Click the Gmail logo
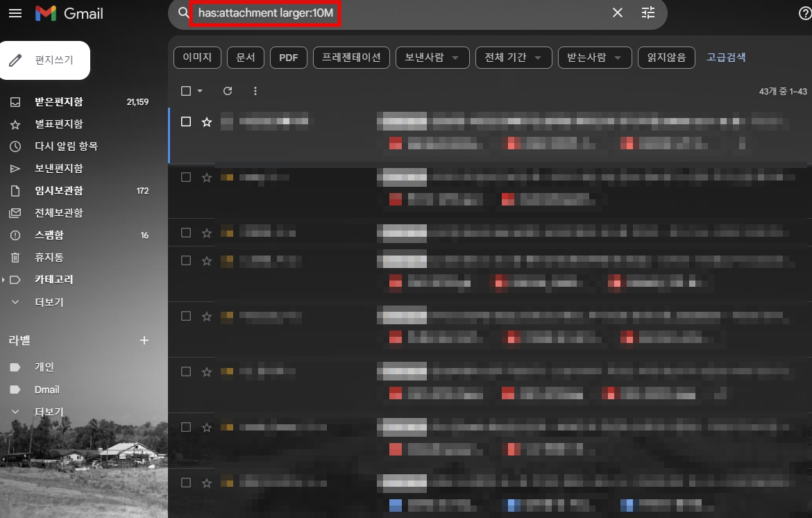 [x=69, y=13]
